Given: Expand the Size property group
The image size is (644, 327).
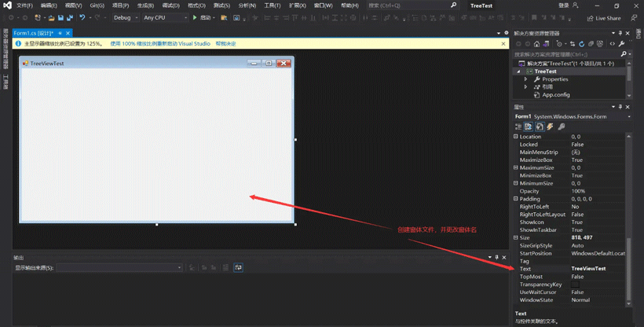Looking at the screenshot, I should (x=516, y=237).
